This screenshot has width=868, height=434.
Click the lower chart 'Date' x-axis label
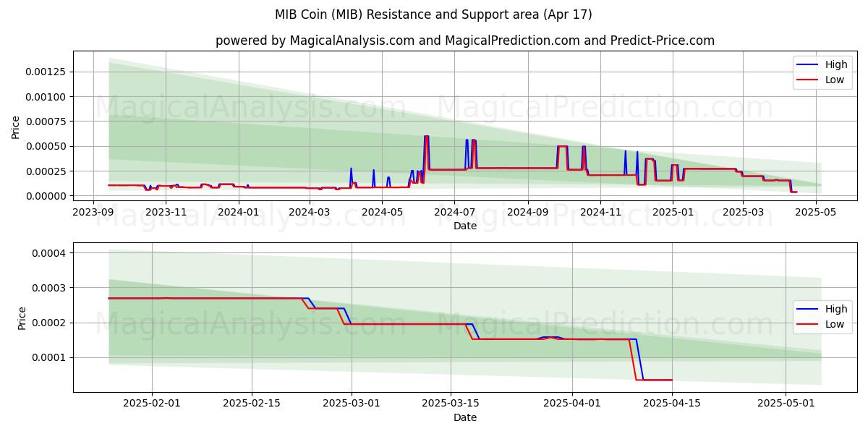click(x=465, y=417)
